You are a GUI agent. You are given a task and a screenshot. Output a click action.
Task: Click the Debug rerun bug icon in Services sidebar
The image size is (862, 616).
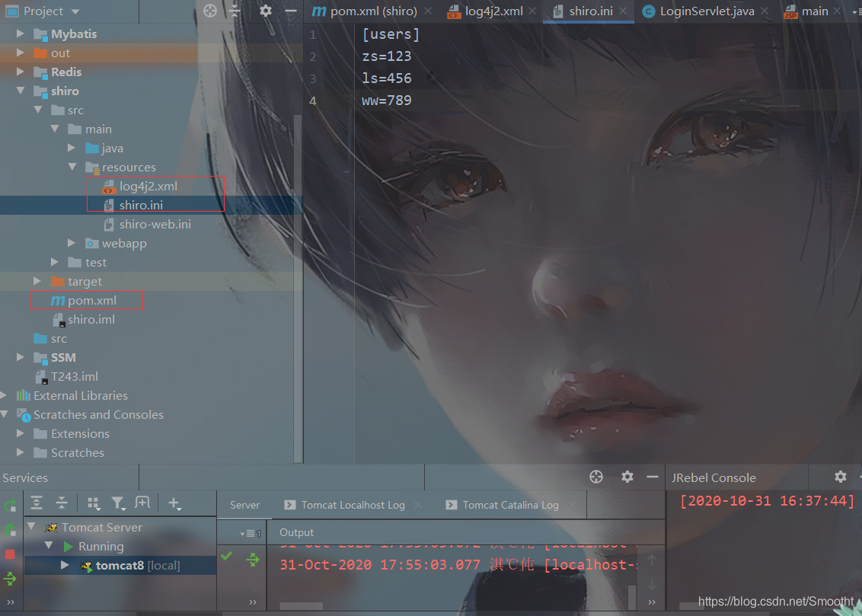[x=10, y=530]
